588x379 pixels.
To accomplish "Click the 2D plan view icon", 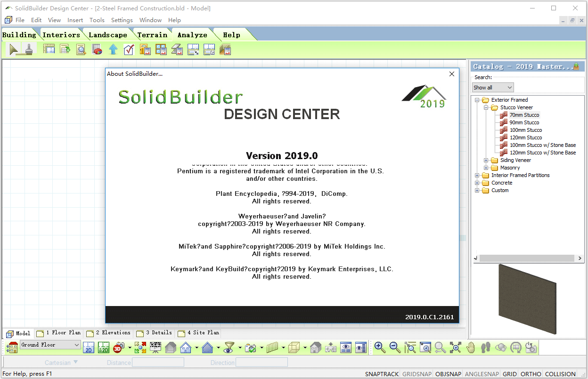I will click(89, 348).
